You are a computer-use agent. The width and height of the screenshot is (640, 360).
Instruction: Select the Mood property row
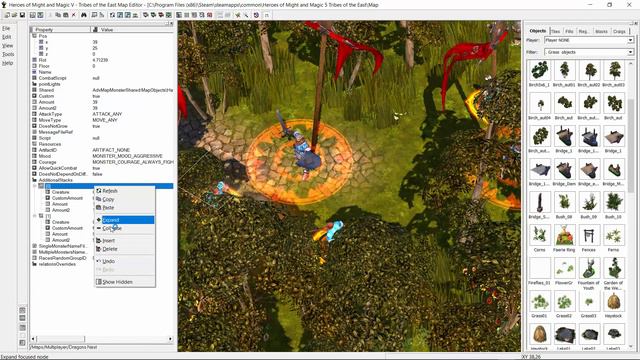[103, 156]
